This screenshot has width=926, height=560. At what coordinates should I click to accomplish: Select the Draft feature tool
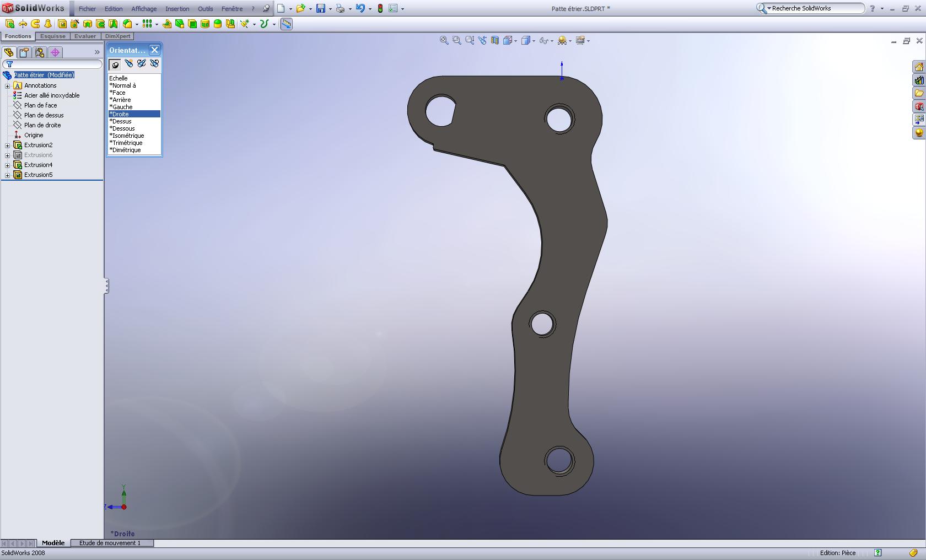(x=180, y=24)
